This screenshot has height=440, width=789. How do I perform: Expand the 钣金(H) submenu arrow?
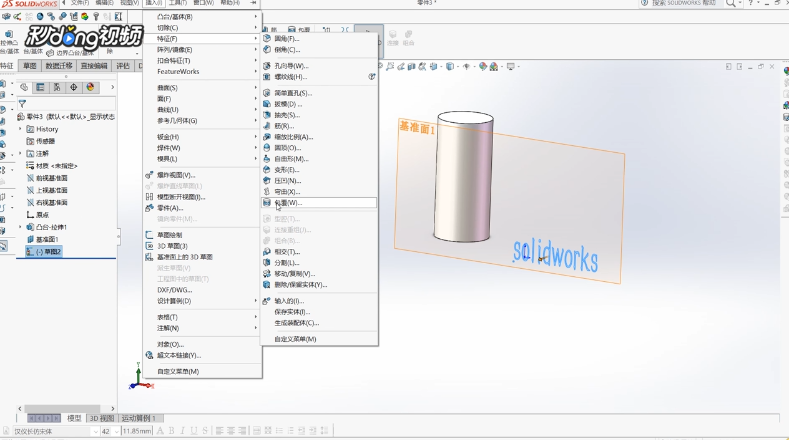pyautogui.click(x=256, y=137)
